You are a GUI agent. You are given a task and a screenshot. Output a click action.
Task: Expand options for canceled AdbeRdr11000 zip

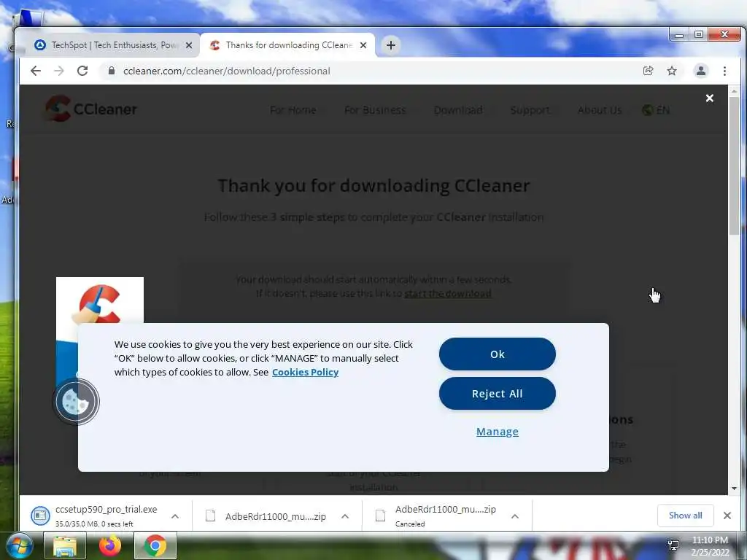[514, 516]
